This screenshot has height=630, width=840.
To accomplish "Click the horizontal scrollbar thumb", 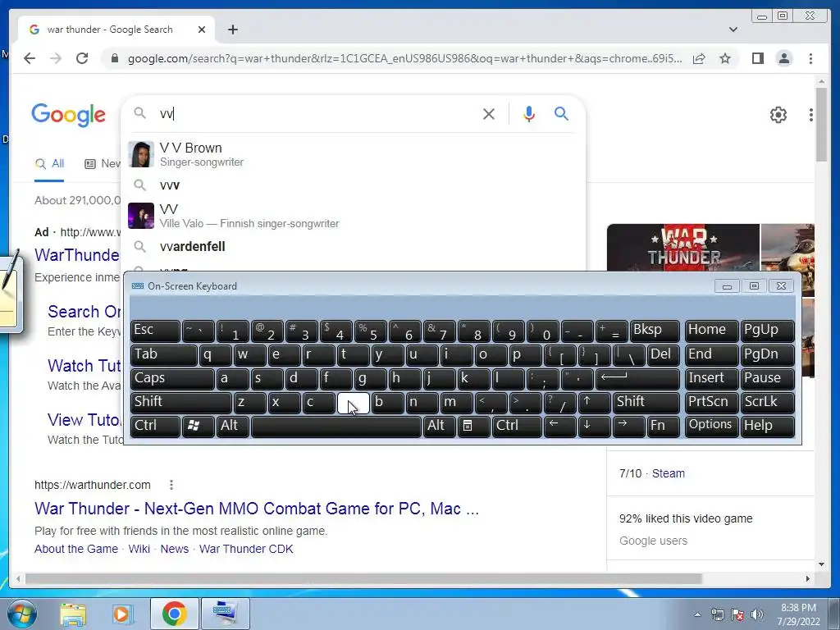I will point(363,578).
